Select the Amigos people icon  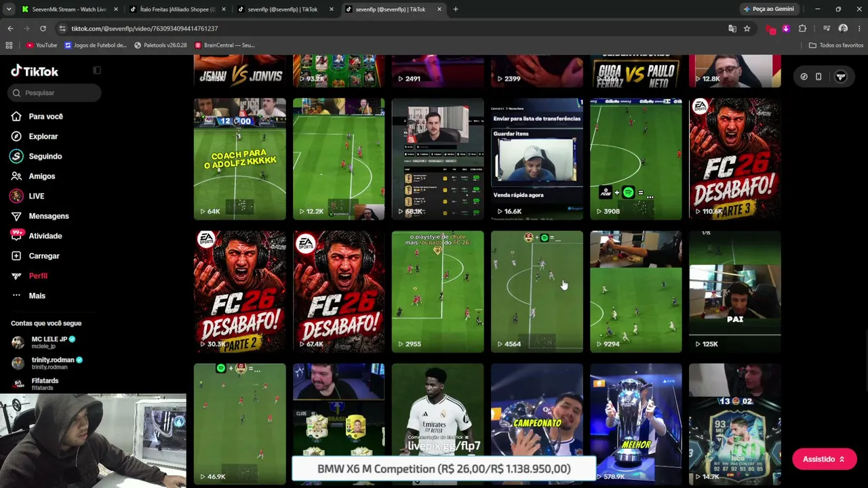coord(16,176)
